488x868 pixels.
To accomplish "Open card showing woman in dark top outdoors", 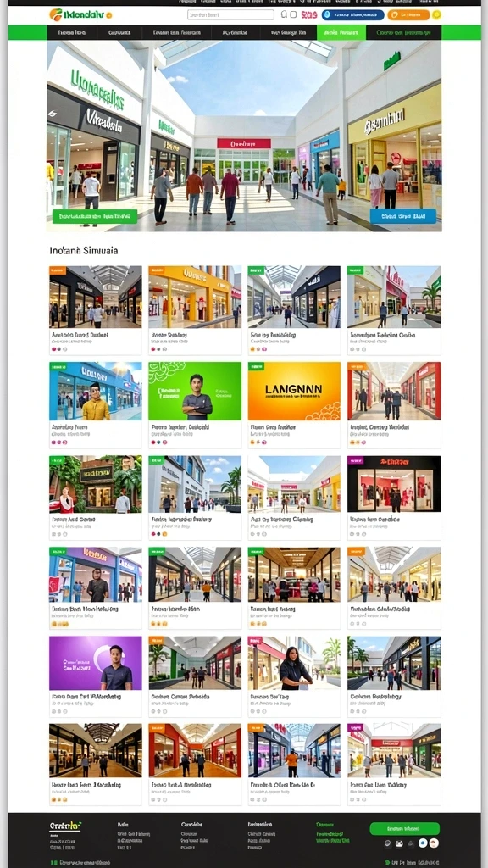I will [x=294, y=663].
